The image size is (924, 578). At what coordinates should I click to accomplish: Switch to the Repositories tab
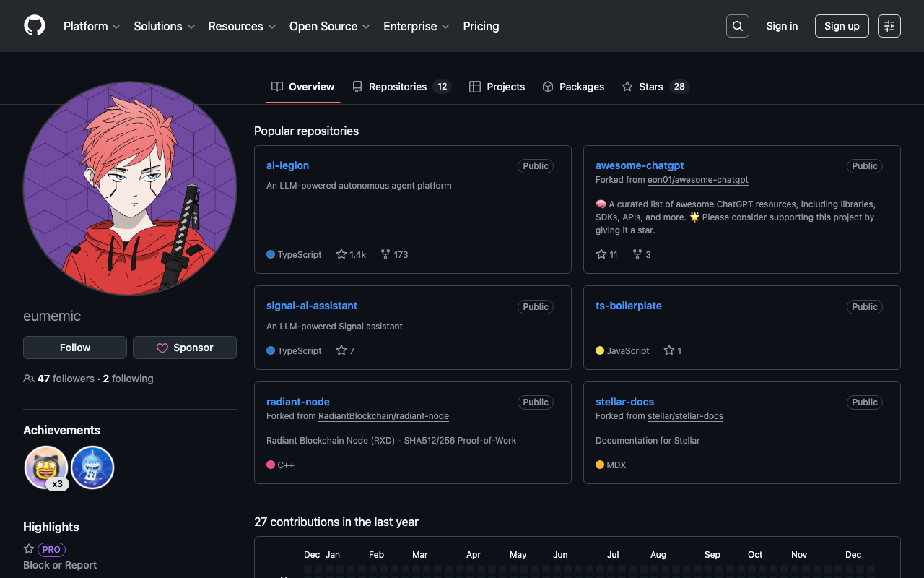(x=401, y=87)
